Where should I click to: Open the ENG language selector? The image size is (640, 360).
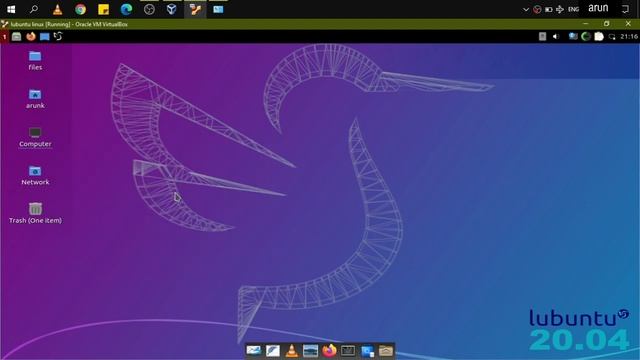tap(573, 9)
